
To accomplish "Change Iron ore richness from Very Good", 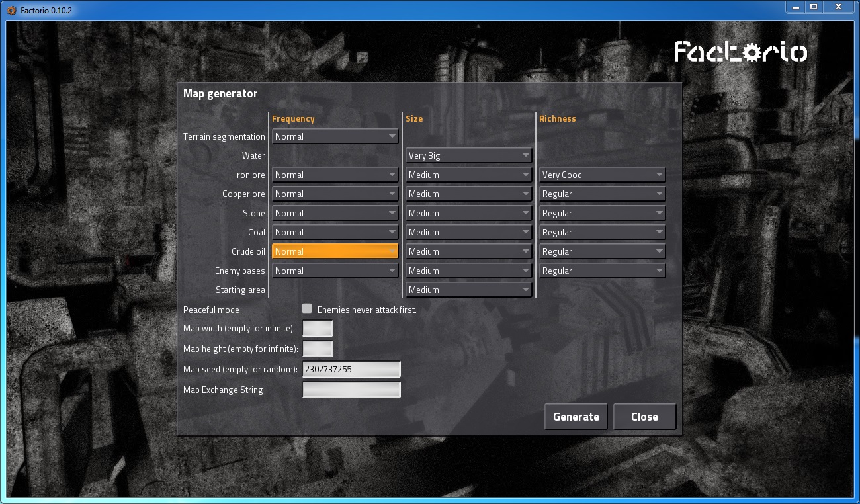I will pyautogui.click(x=602, y=175).
